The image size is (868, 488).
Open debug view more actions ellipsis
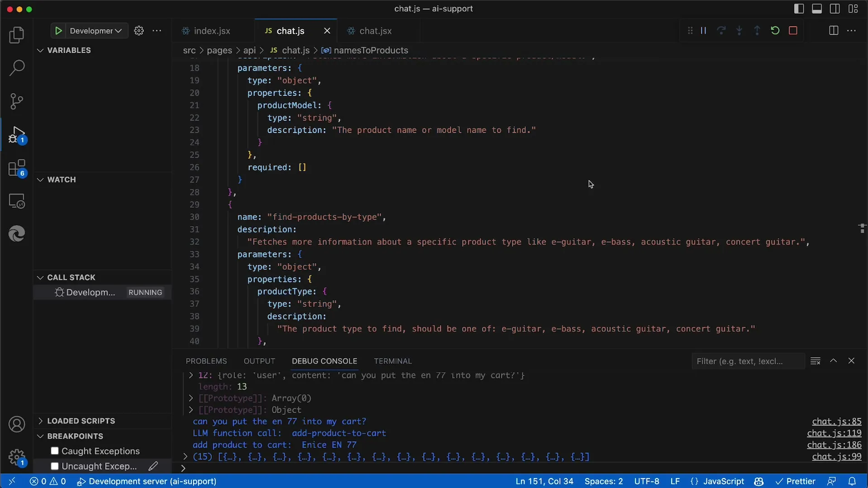click(157, 31)
